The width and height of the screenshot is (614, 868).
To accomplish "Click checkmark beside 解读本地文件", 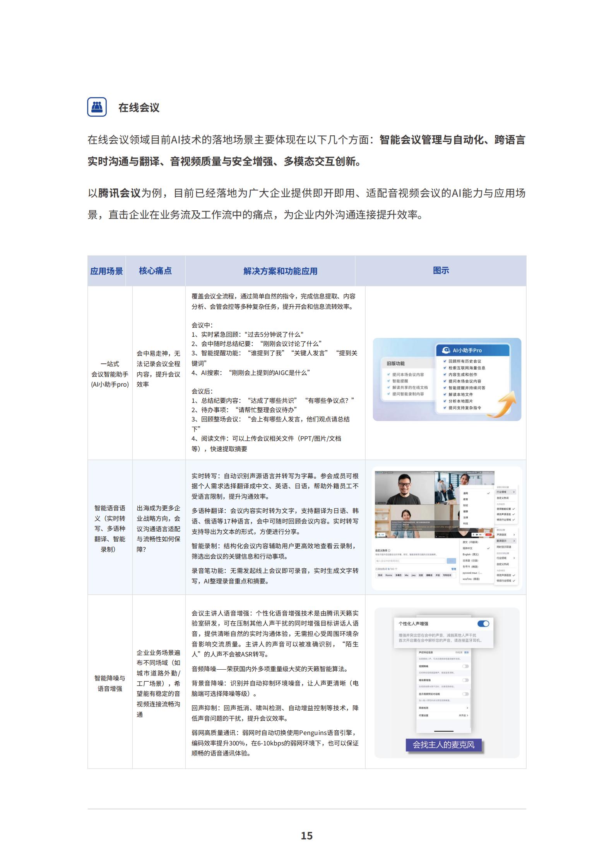I will pos(445,394).
